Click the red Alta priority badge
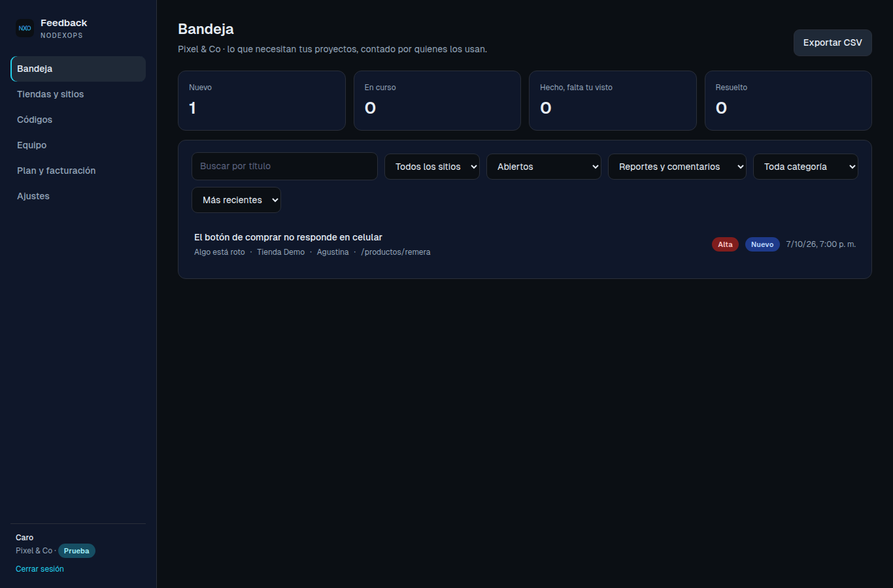The width and height of the screenshot is (893, 588). (x=725, y=244)
